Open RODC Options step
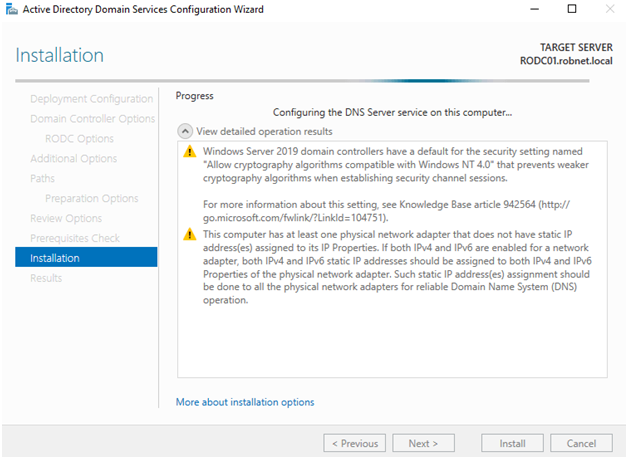The image size is (628, 459). [79, 139]
